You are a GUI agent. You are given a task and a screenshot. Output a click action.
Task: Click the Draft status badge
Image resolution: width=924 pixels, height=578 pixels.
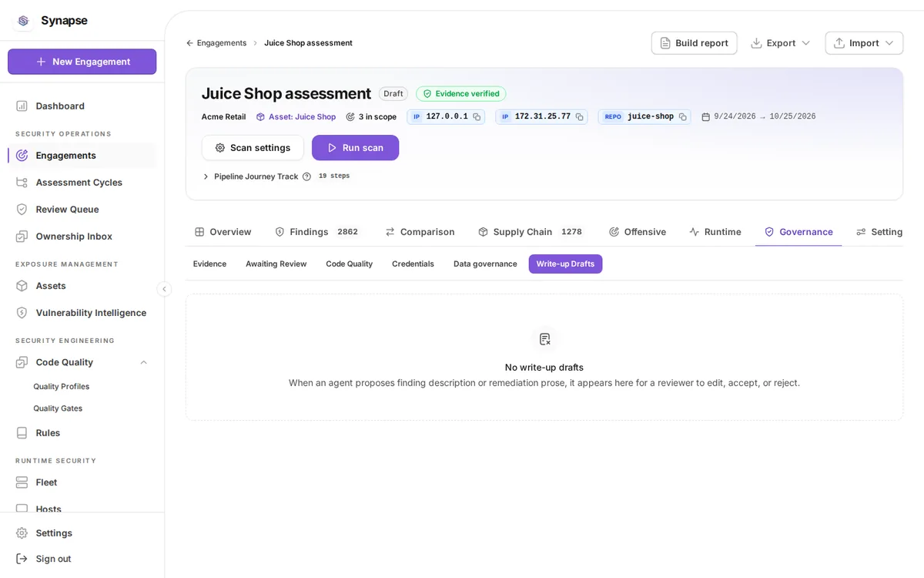(x=393, y=94)
